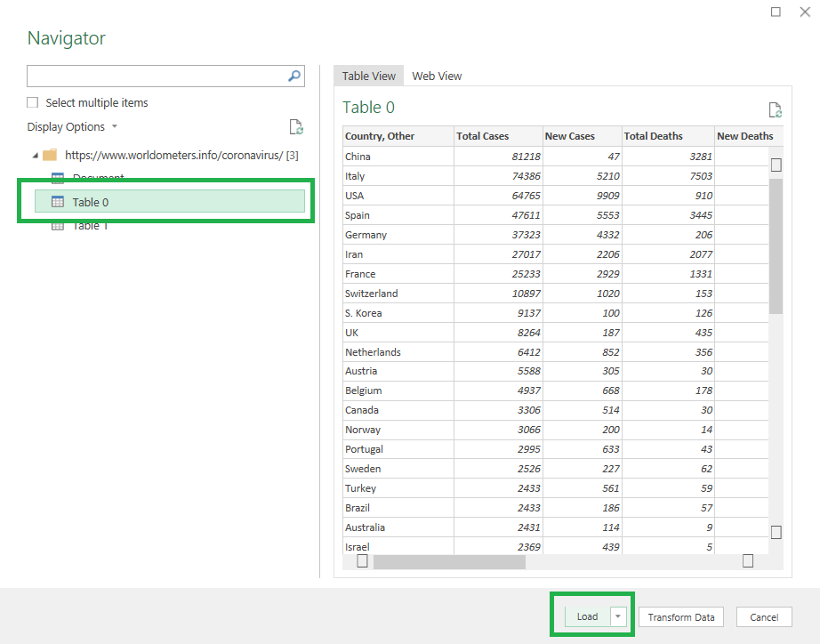Image resolution: width=820 pixels, height=644 pixels.
Task: Click the preview scroll down arrow
Action: coord(776,532)
